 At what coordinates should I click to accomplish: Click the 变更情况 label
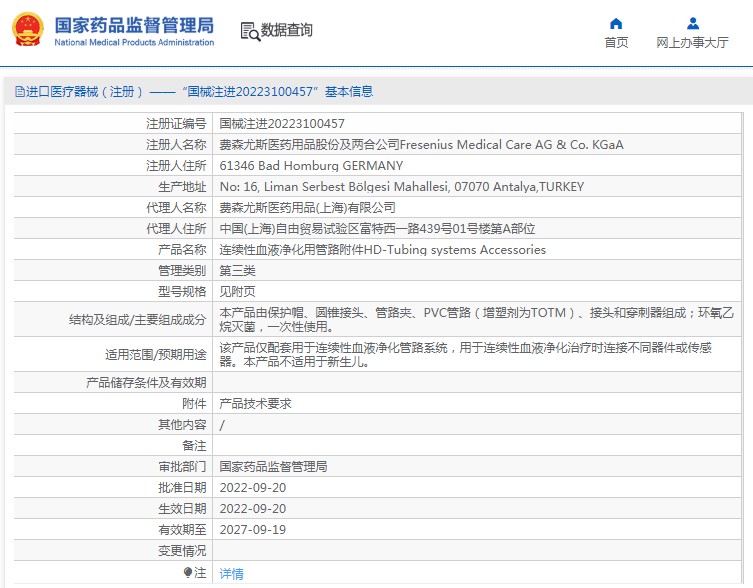[182, 551]
